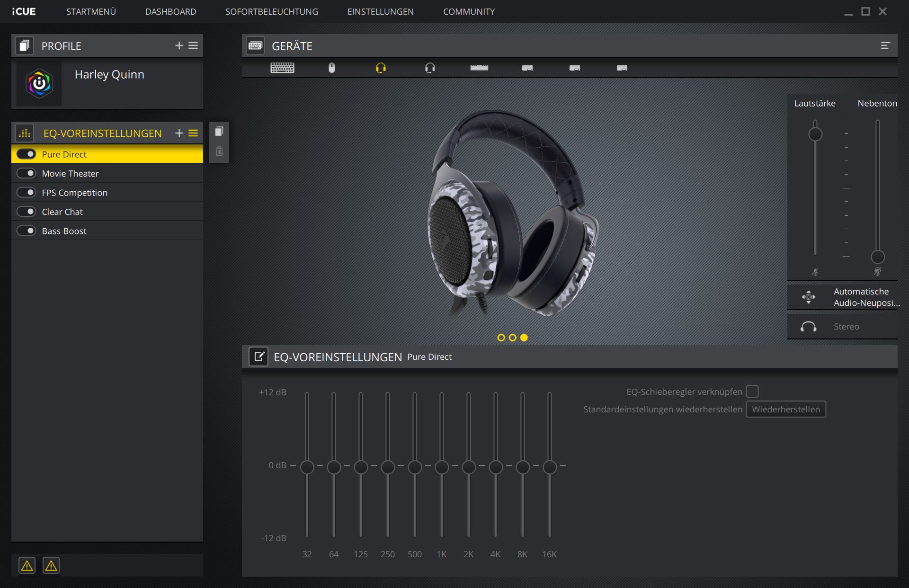The width and height of the screenshot is (909, 588).
Task: Select the Harley Quinn profile name
Action: 109,74
